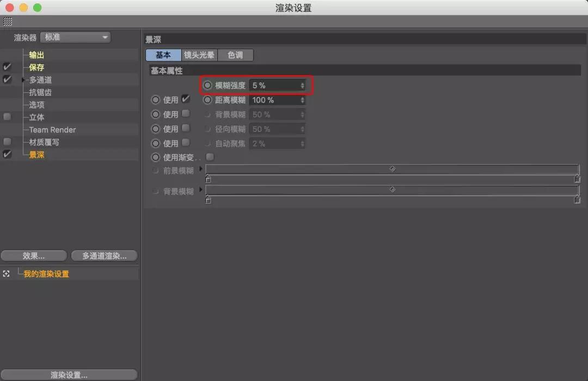588x381 pixels.
Task: Select the right knot of 前景模糊 gradient
Action: point(577,179)
